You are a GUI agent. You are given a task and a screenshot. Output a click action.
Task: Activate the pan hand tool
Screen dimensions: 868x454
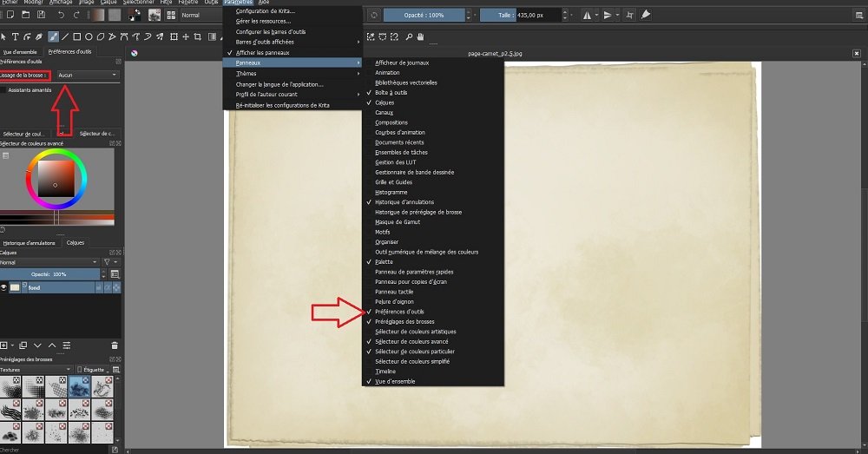420,36
